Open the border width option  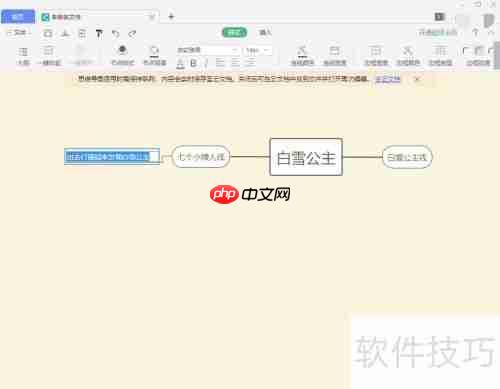(376, 56)
